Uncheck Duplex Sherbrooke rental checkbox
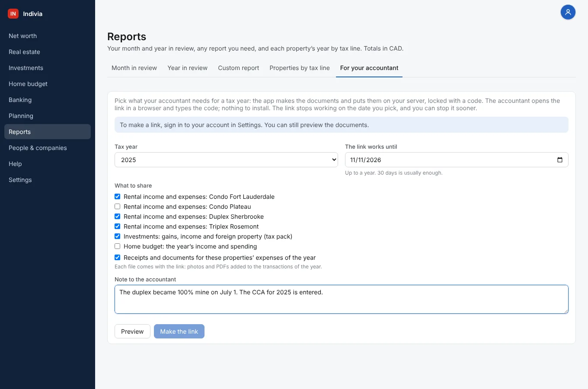588x389 pixels. [117, 217]
